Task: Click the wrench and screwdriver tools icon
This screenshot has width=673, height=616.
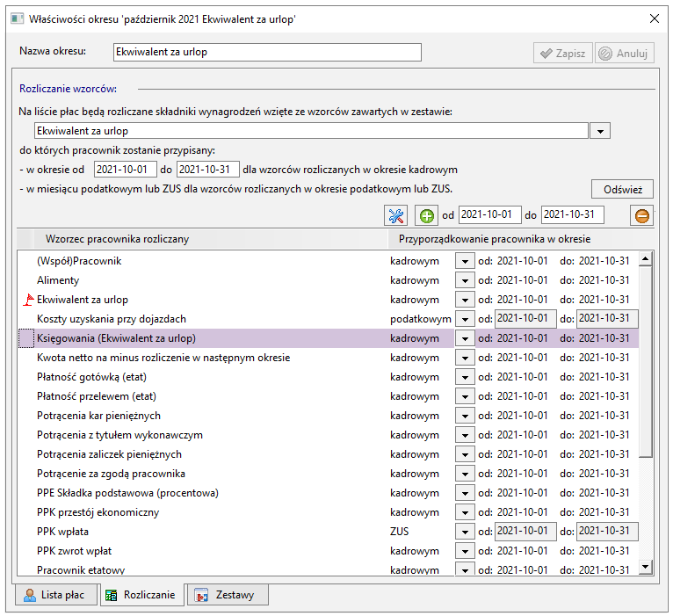Action: [x=395, y=215]
